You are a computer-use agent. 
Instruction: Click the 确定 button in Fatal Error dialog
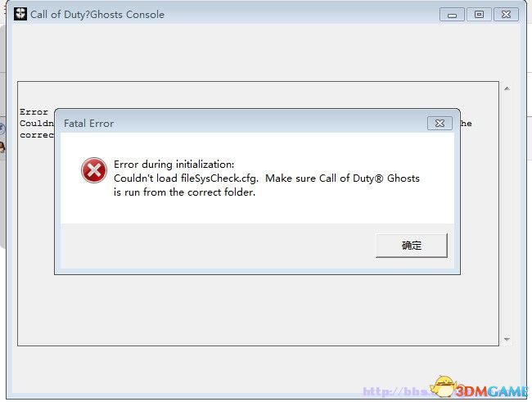pyautogui.click(x=412, y=245)
